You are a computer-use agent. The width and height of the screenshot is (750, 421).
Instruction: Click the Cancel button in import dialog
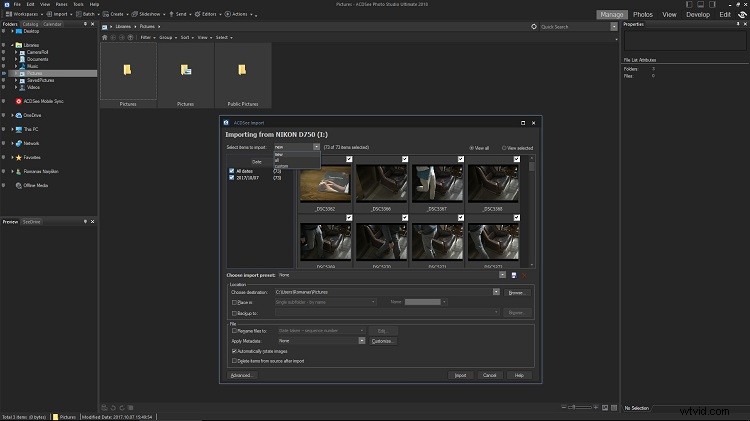tap(489, 375)
